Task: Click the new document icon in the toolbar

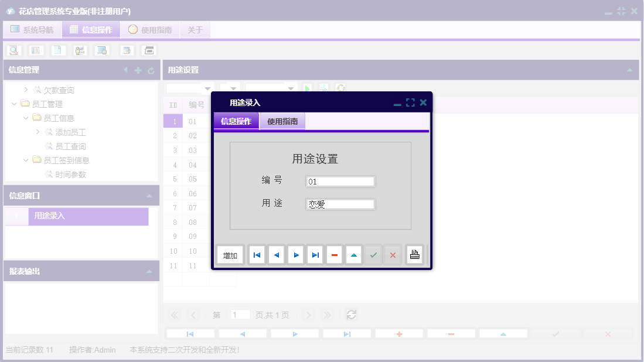Action: 57,50
